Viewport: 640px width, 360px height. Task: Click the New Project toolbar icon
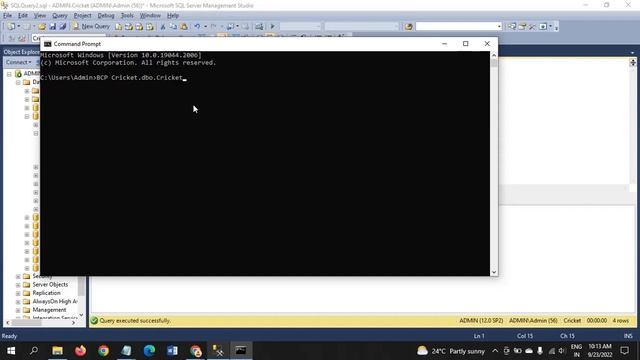(11, 27)
